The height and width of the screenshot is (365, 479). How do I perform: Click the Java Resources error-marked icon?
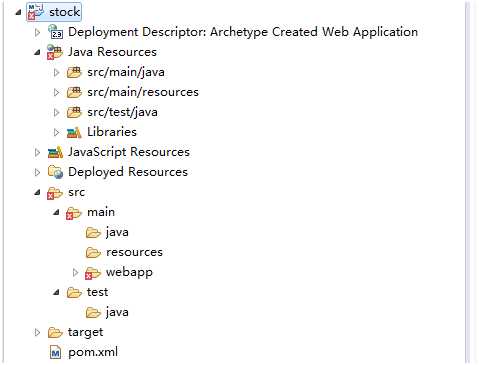(55, 52)
